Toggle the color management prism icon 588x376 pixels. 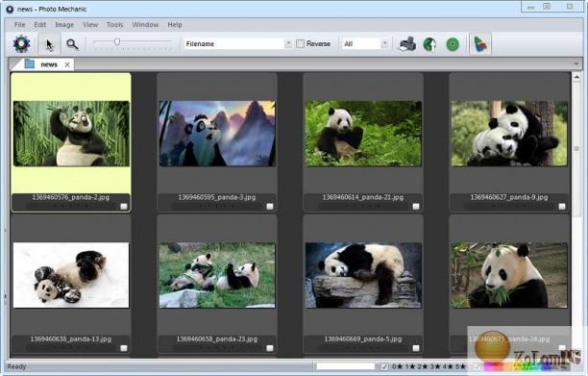(480, 44)
